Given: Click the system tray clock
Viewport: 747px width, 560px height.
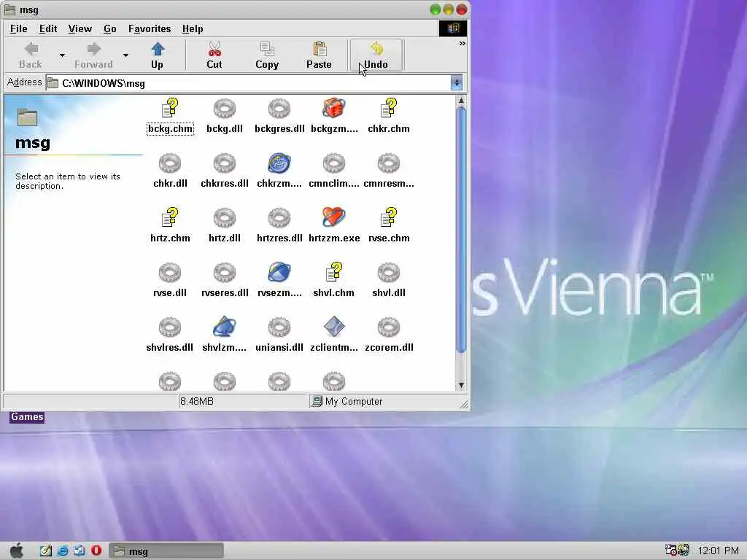Looking at the screenshot, I should pyautogui.click(x=718, y=551).
